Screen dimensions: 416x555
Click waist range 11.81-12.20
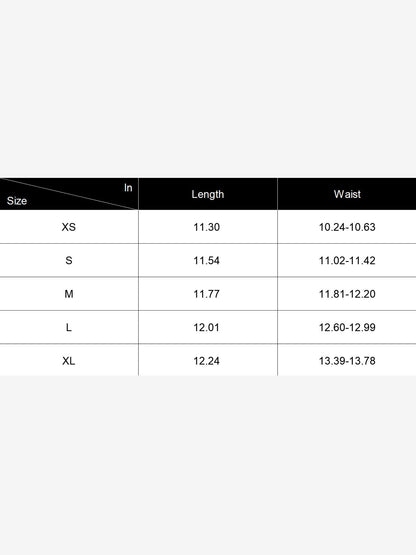347,294
